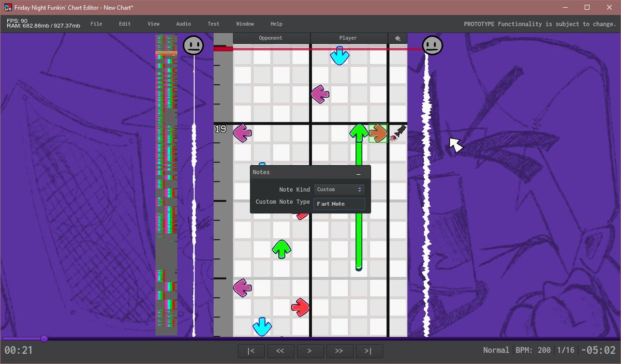The image size is (621, 364).
Task: Click the BPM: 200 label
Action: pyautogui.click(x=533, y=351)
